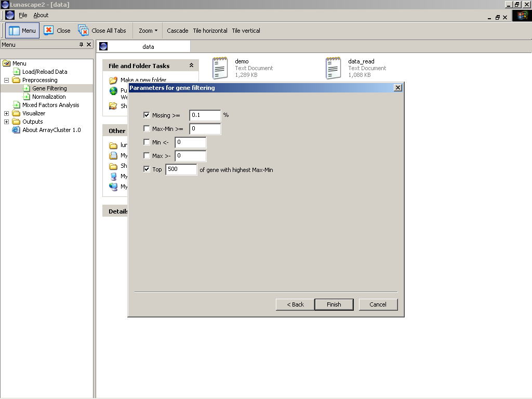Click the Outputs folder icon

(16, 122)
